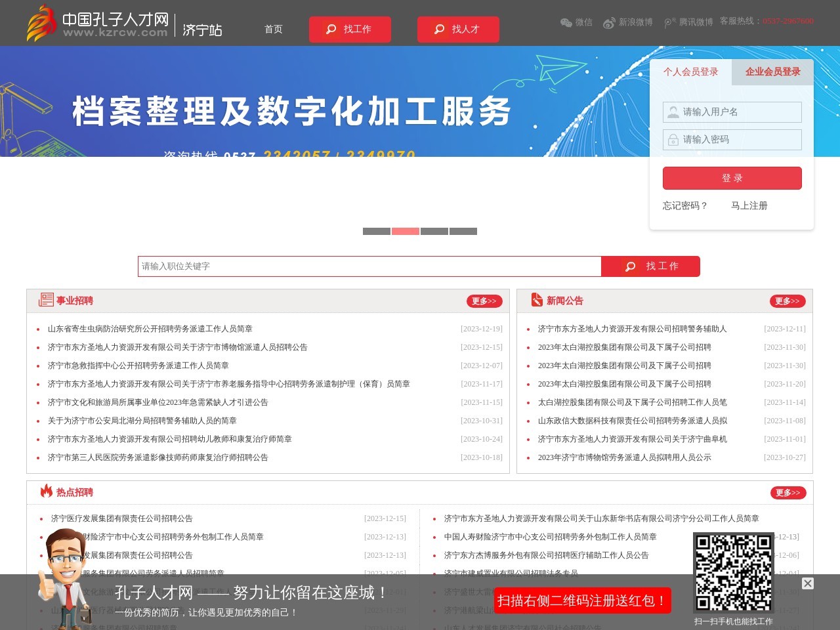Click the Sina Weibo icon
Image resolution: width=840 pixels, height=630 pixels.
pos(609,22)
